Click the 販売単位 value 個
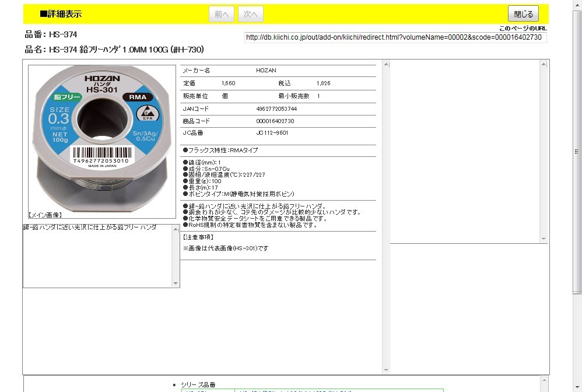 pyautogui.click(x=225, y=96)
